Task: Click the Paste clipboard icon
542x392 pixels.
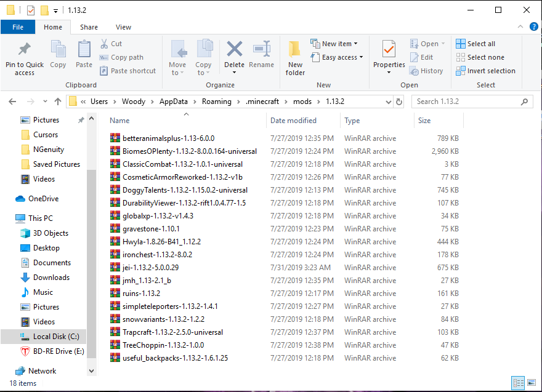Action: [x=84, y=49]
